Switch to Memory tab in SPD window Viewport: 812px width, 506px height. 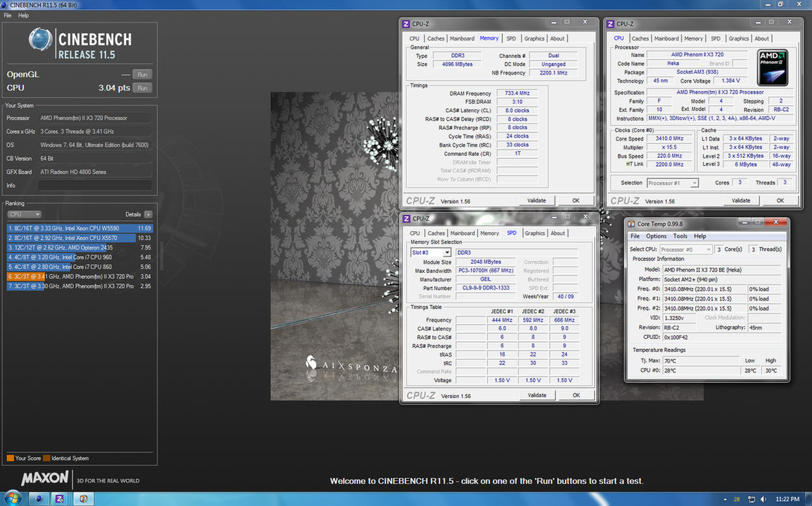point(490,233)
